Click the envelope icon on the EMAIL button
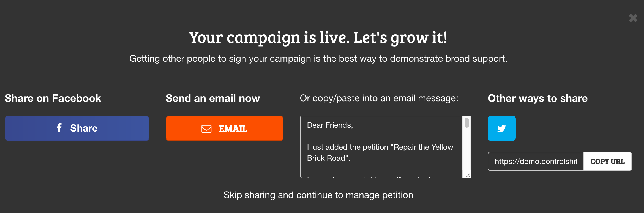The image size is (644, 213). (206, 129)
